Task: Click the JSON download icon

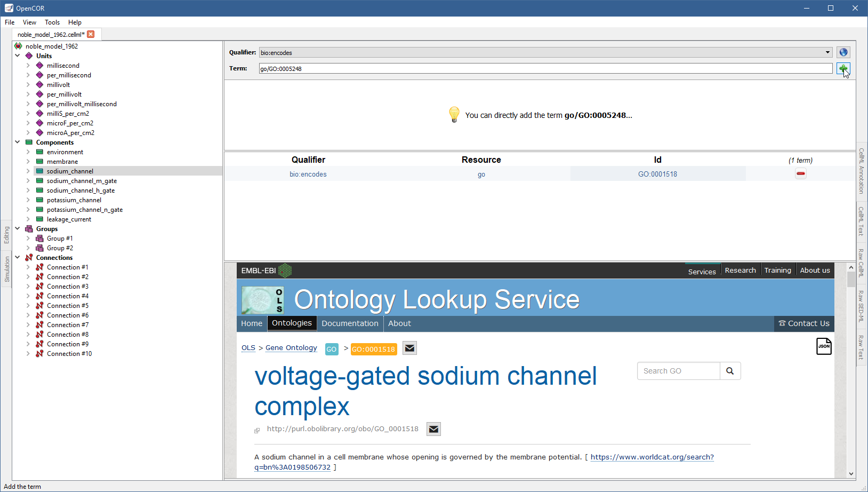Action: [x=824, y=346]
